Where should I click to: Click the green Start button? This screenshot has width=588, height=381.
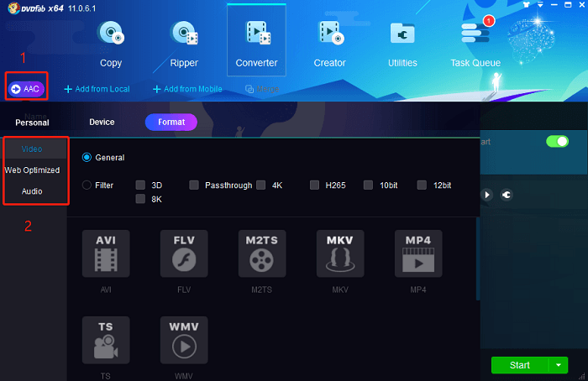[520, 365]
